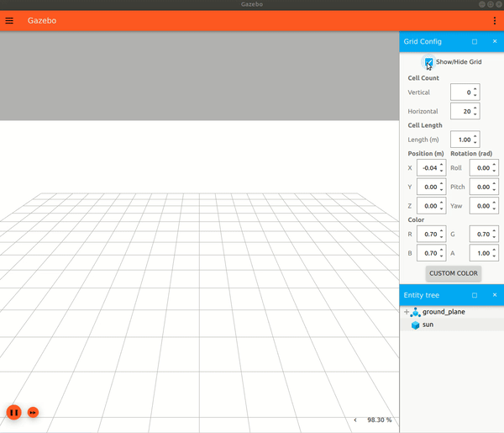Undock the Grid Config panel

[475, 41]
